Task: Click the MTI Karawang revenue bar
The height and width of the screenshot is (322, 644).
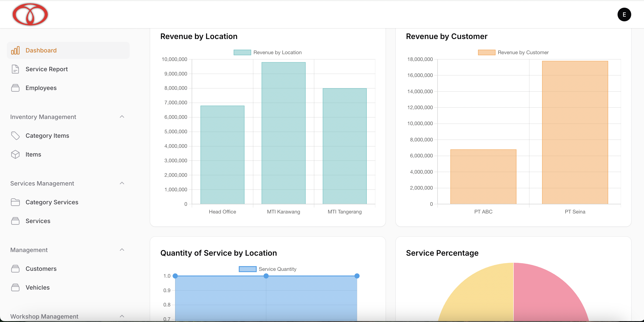Action: coord(283,133)
